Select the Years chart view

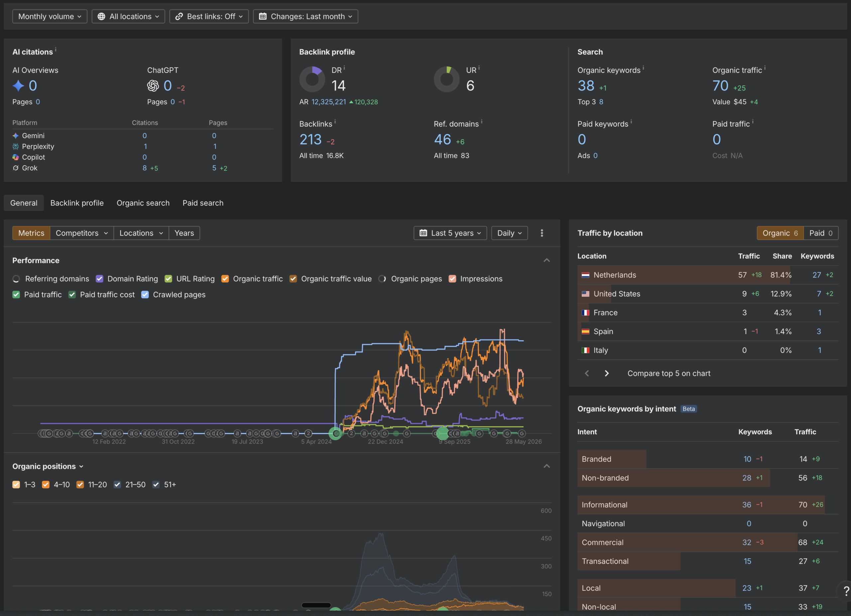click(x=184, y=233)
